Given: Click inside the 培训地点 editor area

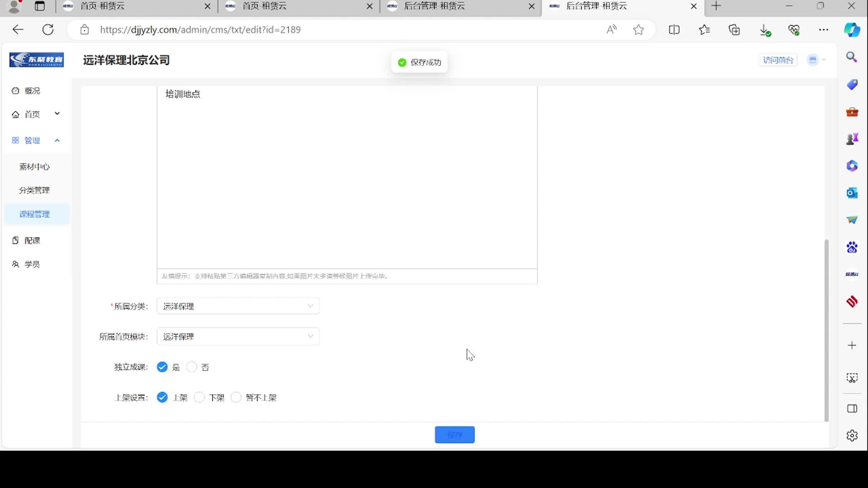Looking at the screenshot, I should click(346, 181).
